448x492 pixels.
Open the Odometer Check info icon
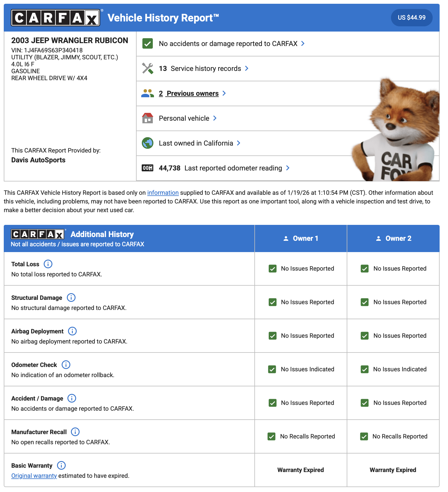click(x=66, y=365)
